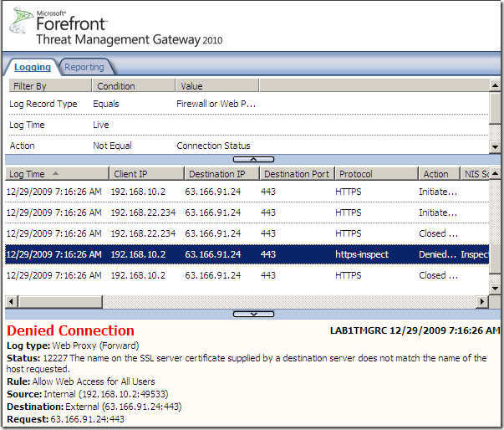The width and height of the screenshot is (504, 430).
Task: Select first log row with Initiate action
Action: tap(247, 192)
